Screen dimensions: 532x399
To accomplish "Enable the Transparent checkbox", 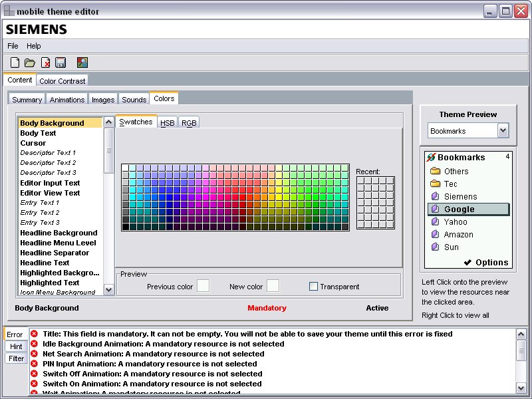I will pyautogui.click(x=313, y=287).
